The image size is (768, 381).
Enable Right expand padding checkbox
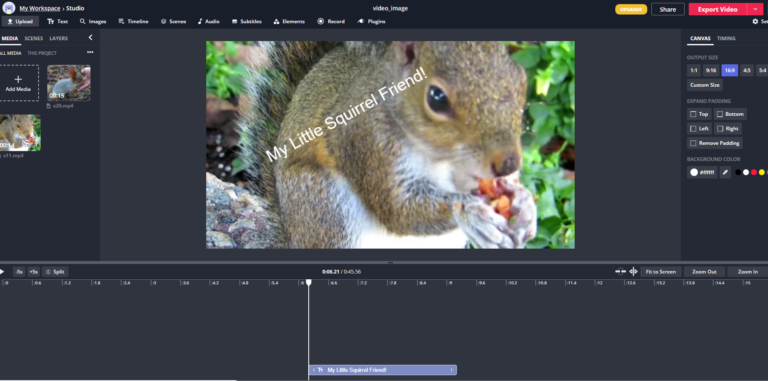tap(720, 129)
